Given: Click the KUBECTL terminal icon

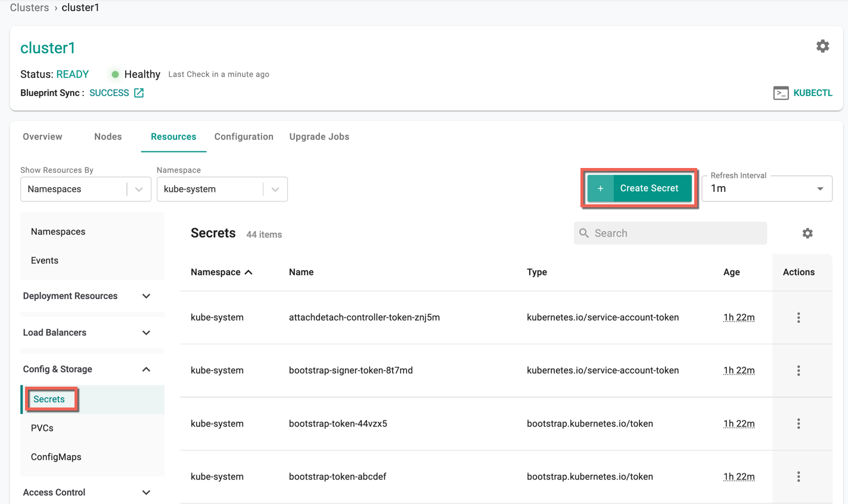Looking at the screenshot, I should tap(781, 93).
